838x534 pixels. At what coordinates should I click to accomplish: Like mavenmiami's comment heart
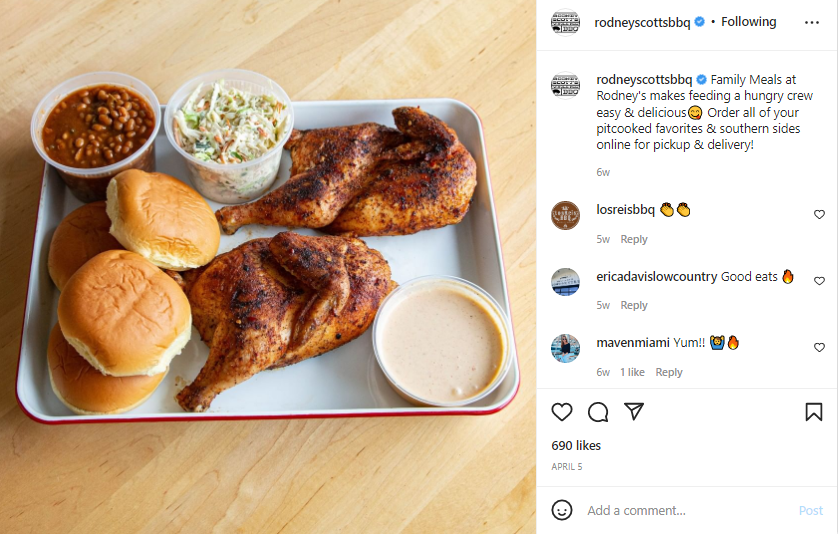[x=819, y=347]
